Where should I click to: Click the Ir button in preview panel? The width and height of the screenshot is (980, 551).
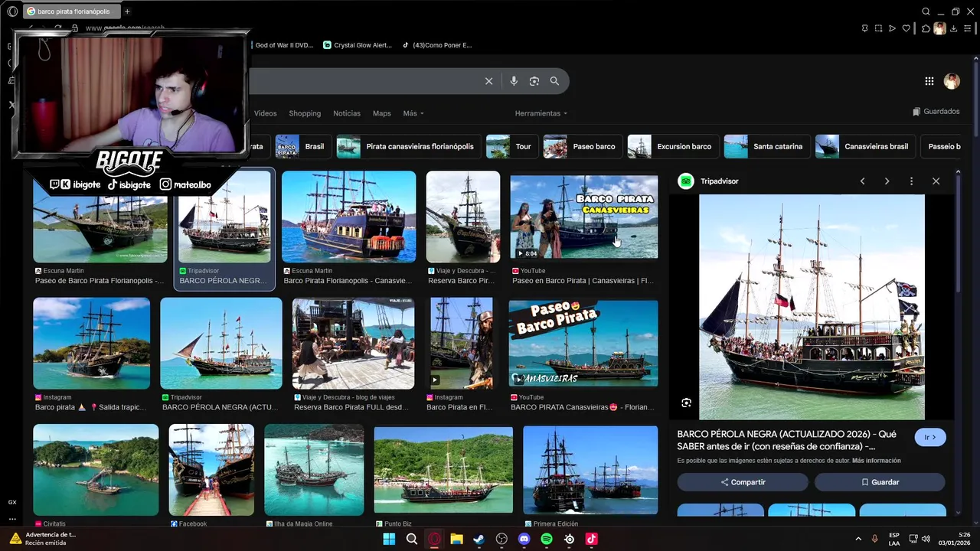(x=930, y=437)
